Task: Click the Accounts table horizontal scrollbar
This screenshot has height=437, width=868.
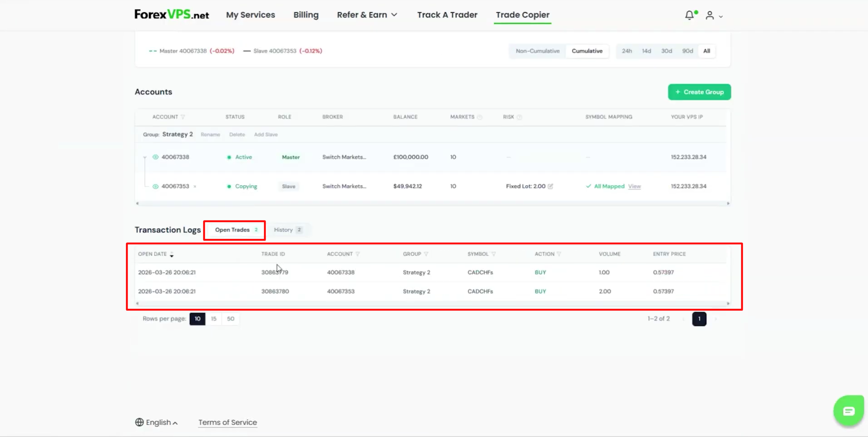Action: (433, 203)
